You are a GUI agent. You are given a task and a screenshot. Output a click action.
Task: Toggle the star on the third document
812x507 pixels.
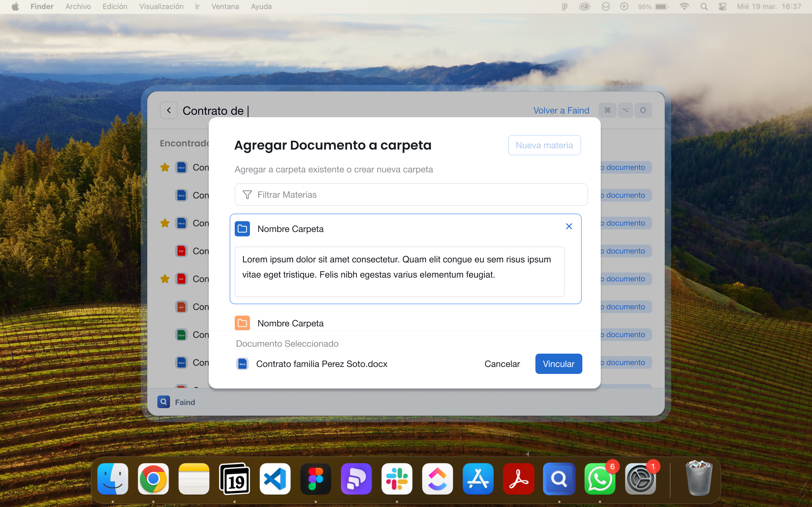165,223
